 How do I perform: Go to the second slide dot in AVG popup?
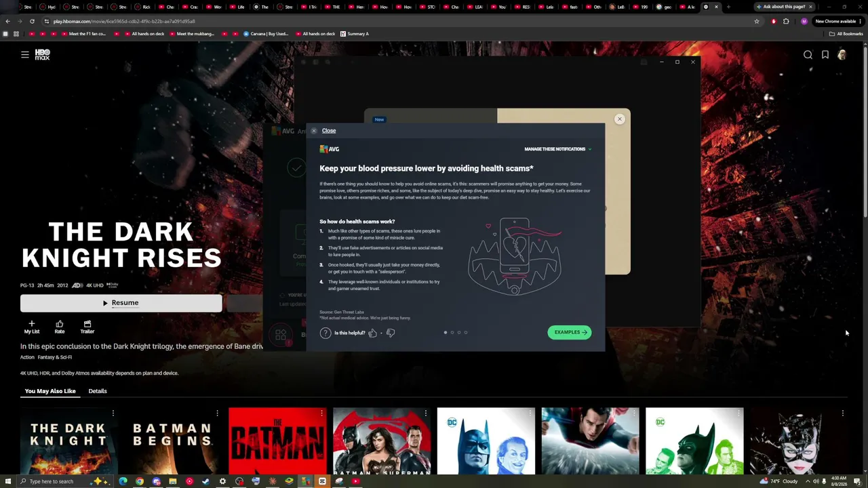point(452,332)
